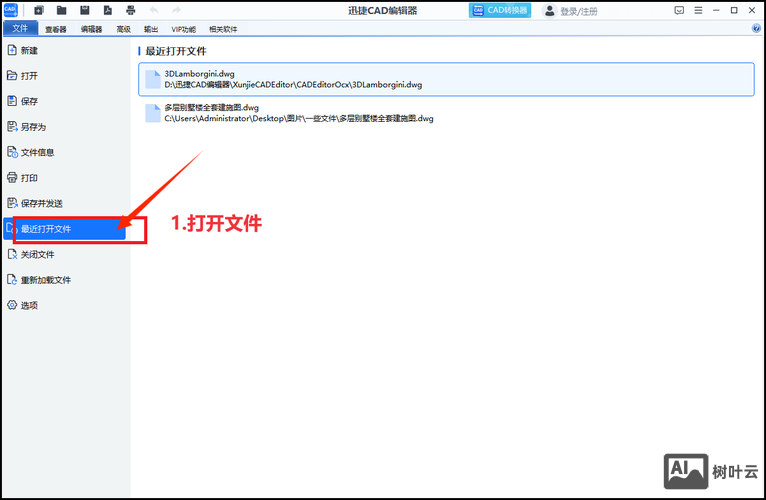
Task: Select 保存并发送 in the file menu
Action: point(66,203)
